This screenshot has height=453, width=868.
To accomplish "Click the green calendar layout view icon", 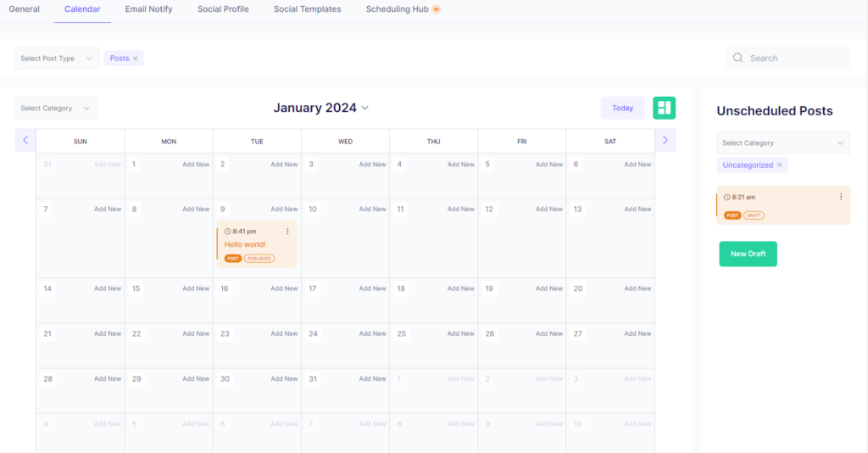I will (x=664, y=108).
